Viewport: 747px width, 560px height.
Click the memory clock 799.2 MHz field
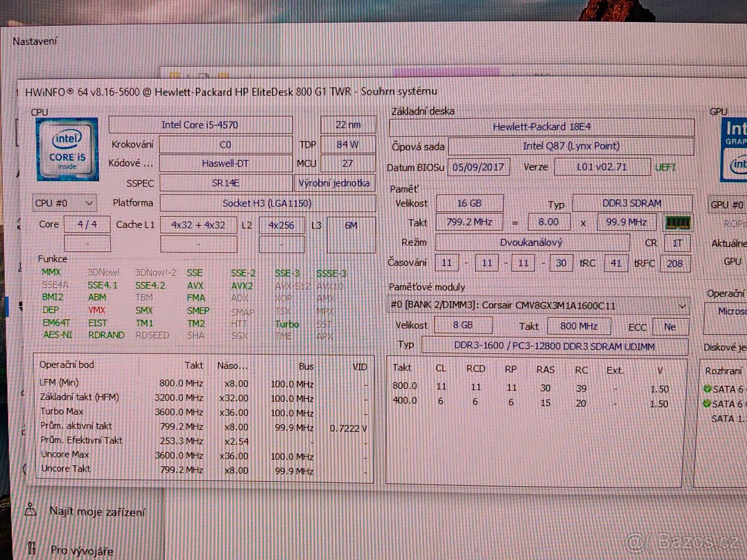click(x=469, y=222)
